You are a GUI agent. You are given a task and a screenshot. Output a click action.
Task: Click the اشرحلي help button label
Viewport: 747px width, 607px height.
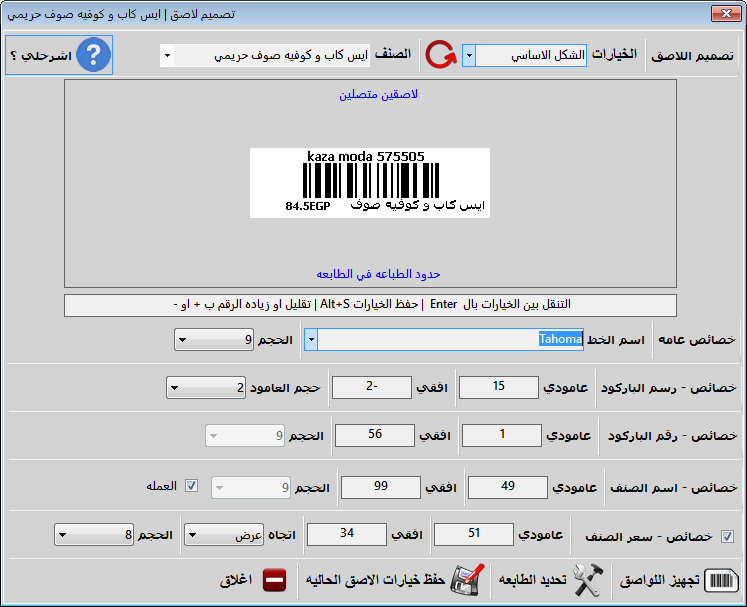41,56
